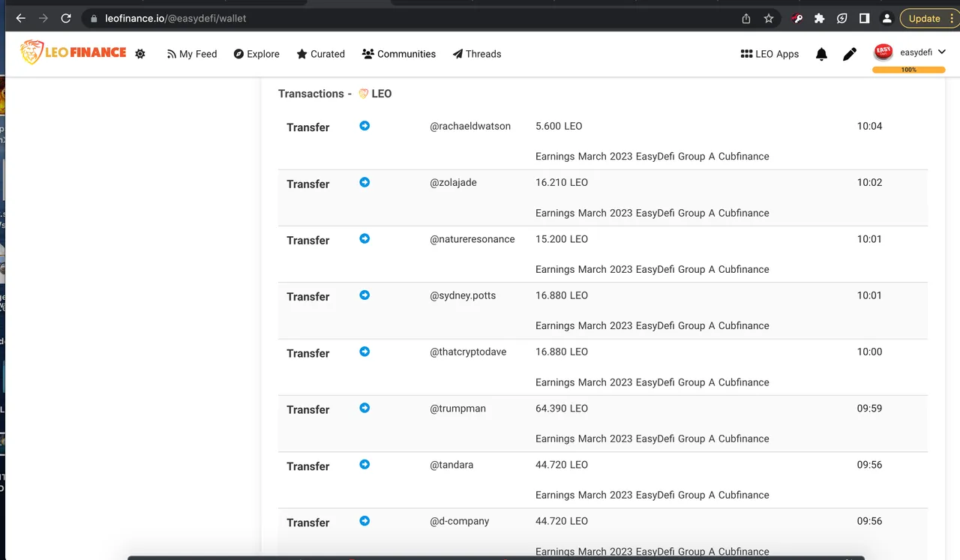Click the 10:04 timestamp
960x560 pixels.
click(870, 126)
